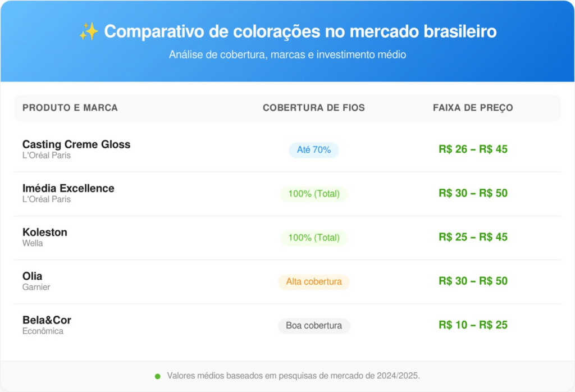Click the Faixa de Preço column header
The height and width of the screenshot is (392, 575).
pos(473,108)
